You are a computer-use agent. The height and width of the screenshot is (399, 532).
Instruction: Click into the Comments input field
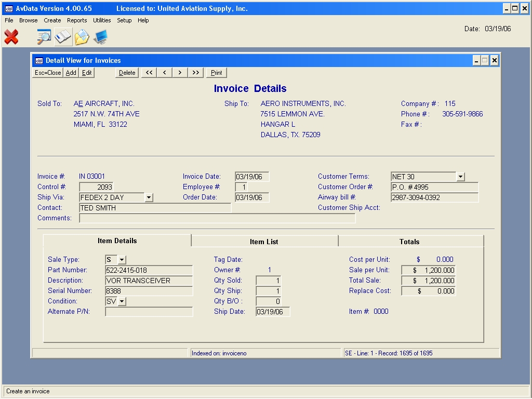[217, 218]
